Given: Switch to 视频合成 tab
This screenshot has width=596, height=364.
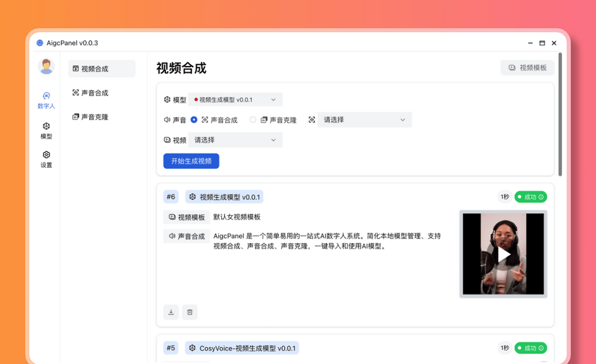Looking at the screenshot, I should pos(101,69).
